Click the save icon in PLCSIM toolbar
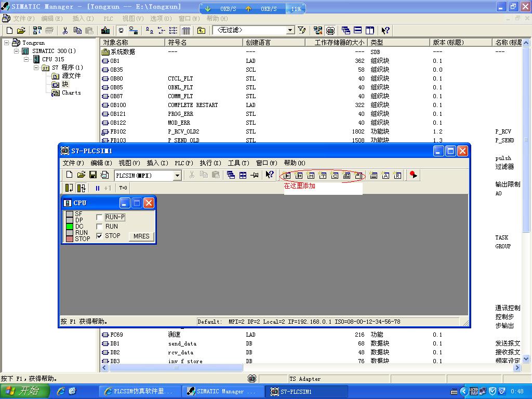This screenshot has width=532, height=399. [93, 176]
